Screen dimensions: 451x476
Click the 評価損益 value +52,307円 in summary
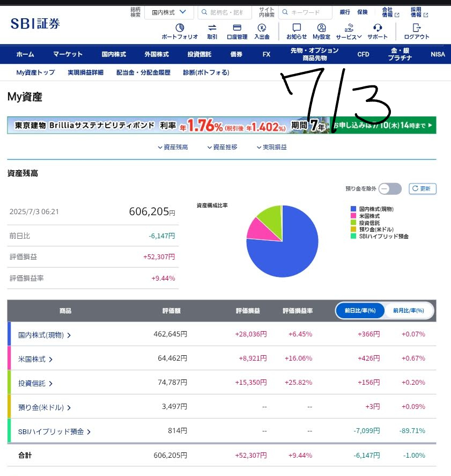click(159, 257)
